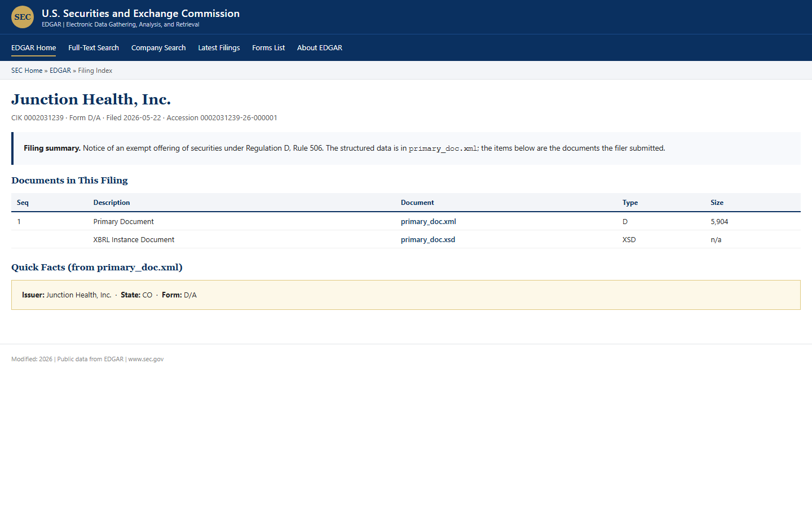Click the Issuer quick facts line
This screenshot has height=508, width=812.
point(109,295)
